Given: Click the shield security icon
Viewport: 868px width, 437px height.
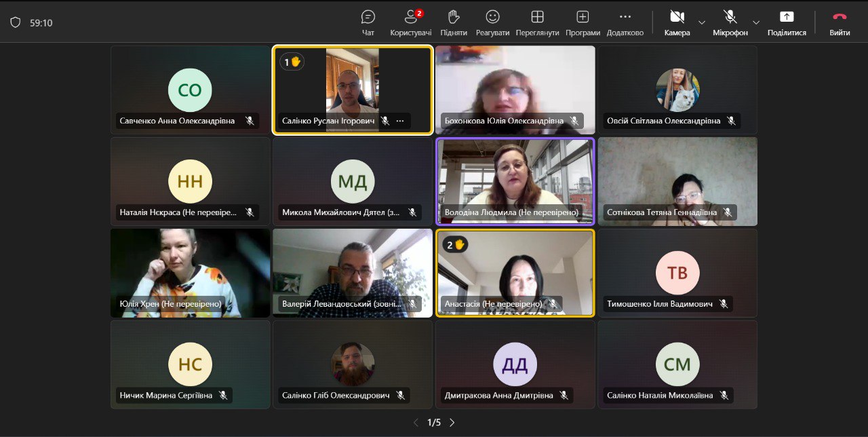Looking at the screenshot, I should [16, 22].
